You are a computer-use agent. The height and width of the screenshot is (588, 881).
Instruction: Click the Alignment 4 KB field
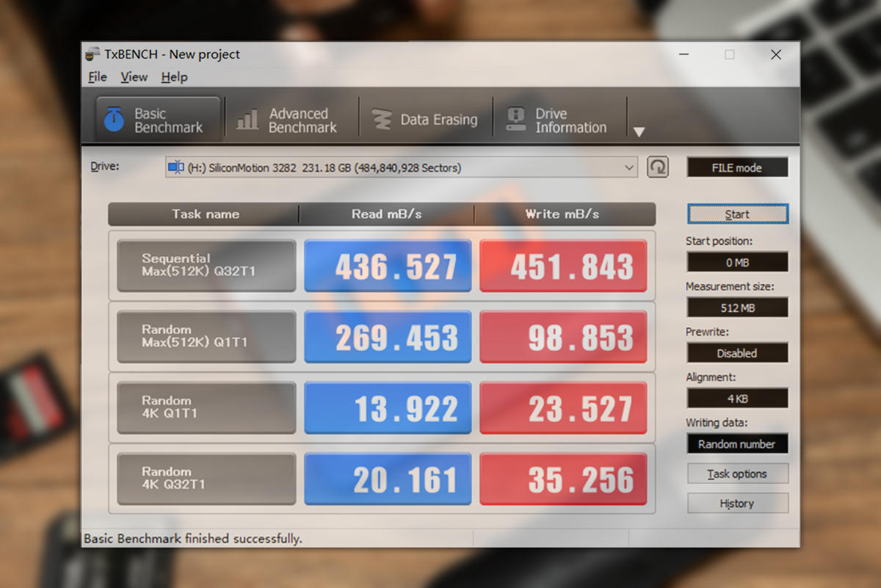coord(737,399)
